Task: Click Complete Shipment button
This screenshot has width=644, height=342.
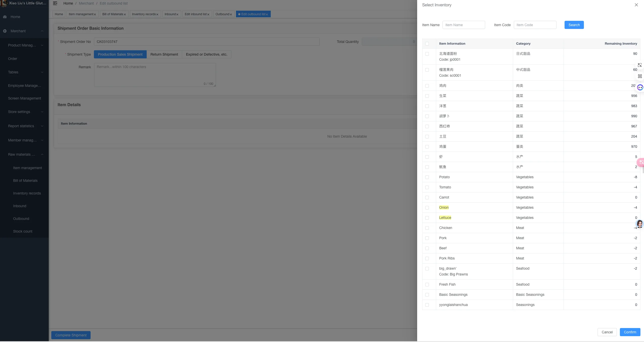Action: (x=71, y=335)
